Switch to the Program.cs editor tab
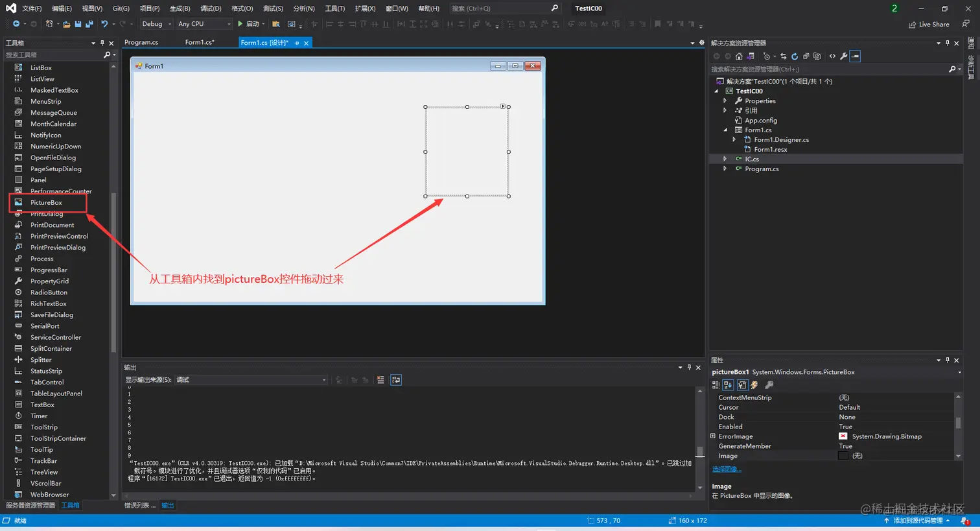The image size is (980, 531). [x=141, y=43]
